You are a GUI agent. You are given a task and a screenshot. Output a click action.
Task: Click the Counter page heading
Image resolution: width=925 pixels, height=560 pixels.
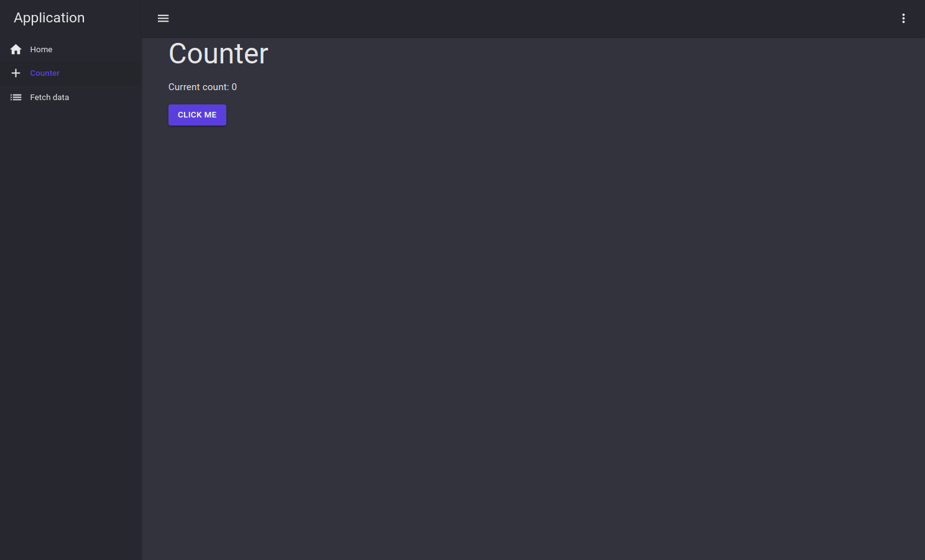[x=218, y=53]
